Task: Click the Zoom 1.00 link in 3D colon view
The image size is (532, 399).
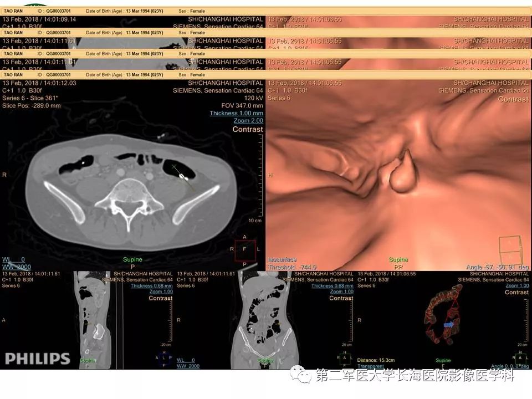Action: tap(517, 286)
